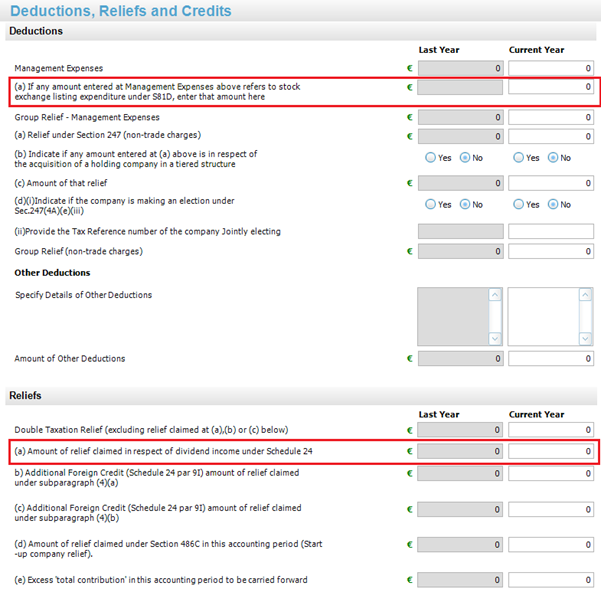The image size is (601, 596).
Task: Click euro symbol beside Amount of Other Deductions
Action: click(x=410, y=358)
